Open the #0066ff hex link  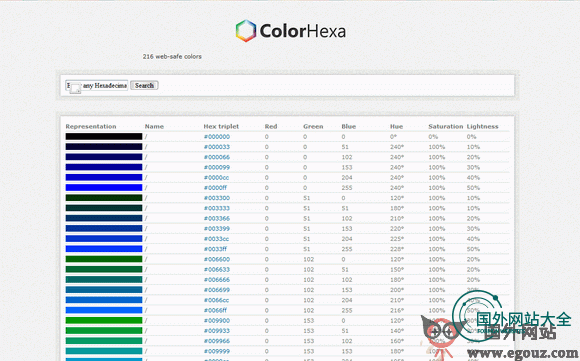(x=215, y=310)
